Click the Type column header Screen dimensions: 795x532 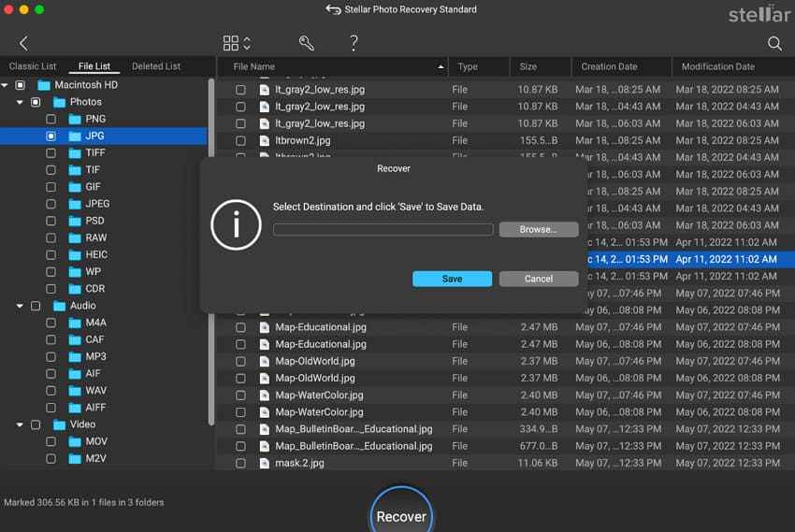(479, 67)
